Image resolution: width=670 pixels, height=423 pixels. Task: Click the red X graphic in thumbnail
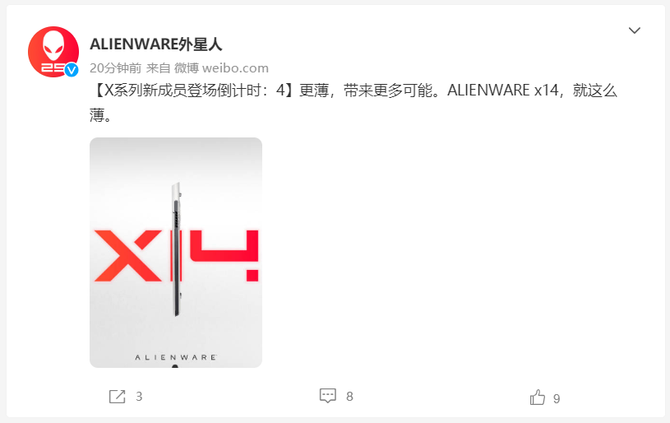(x=128, y=256)
